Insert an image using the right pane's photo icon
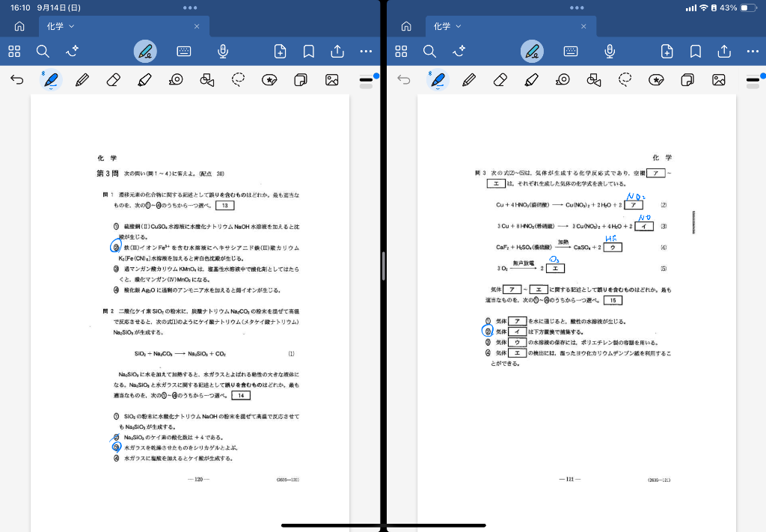 point(719,79)
